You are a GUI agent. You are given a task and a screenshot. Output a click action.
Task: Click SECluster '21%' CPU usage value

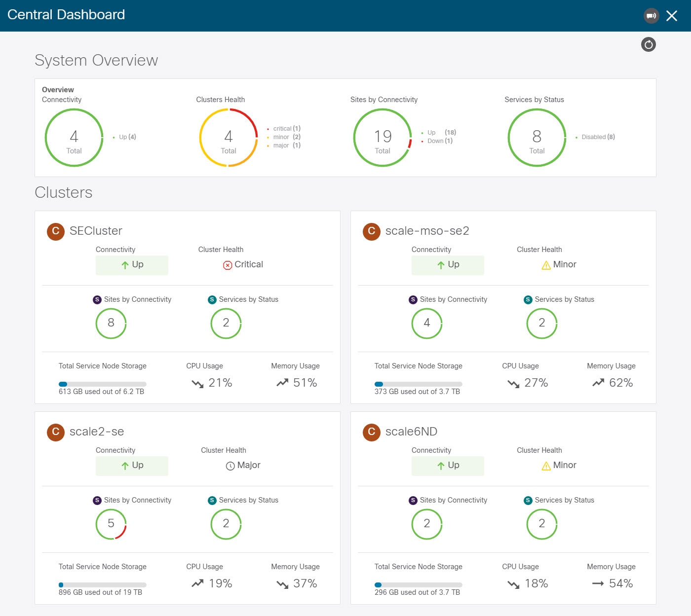[220, 383]
